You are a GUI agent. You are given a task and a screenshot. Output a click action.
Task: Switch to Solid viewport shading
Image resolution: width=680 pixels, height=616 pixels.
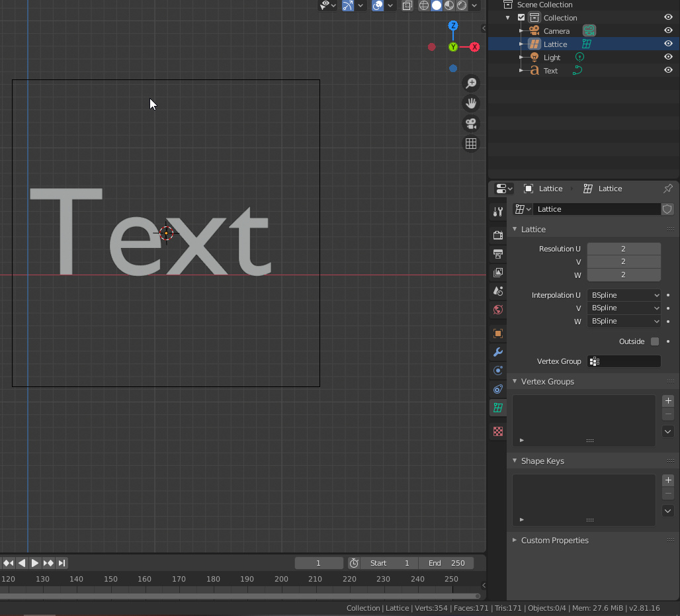(x=437, y=5)
